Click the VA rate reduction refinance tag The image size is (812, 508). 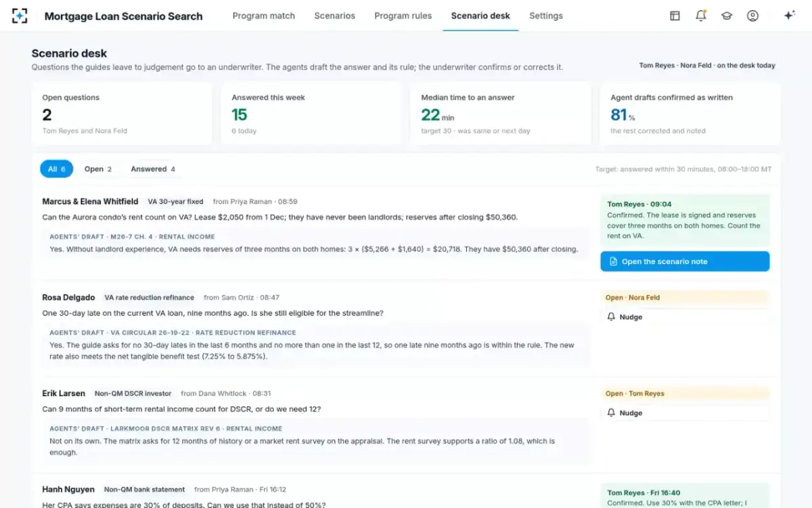pyautogui.click(x=149, y=297)
